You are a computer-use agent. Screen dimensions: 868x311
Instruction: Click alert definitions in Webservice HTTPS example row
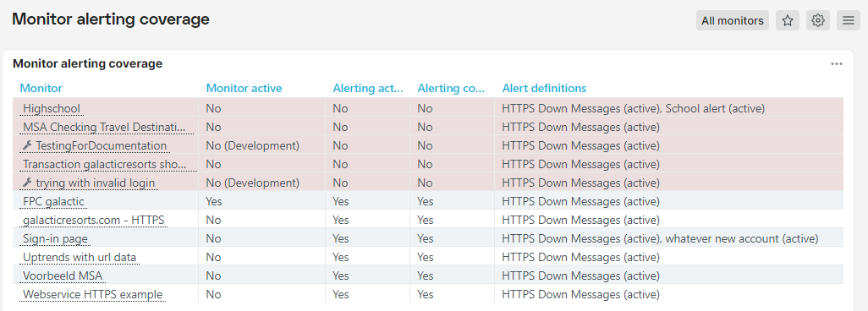click(580, 294)
